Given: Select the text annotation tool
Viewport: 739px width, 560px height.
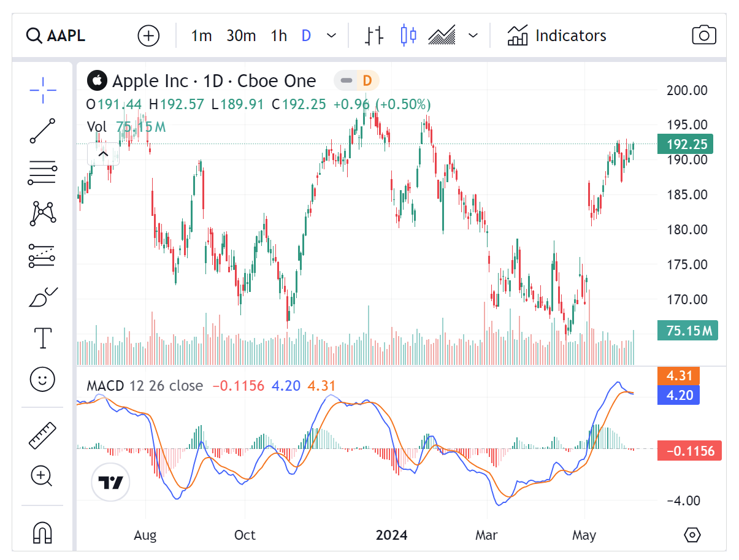Looking at the screenshot, I should [x=43, y=338].
